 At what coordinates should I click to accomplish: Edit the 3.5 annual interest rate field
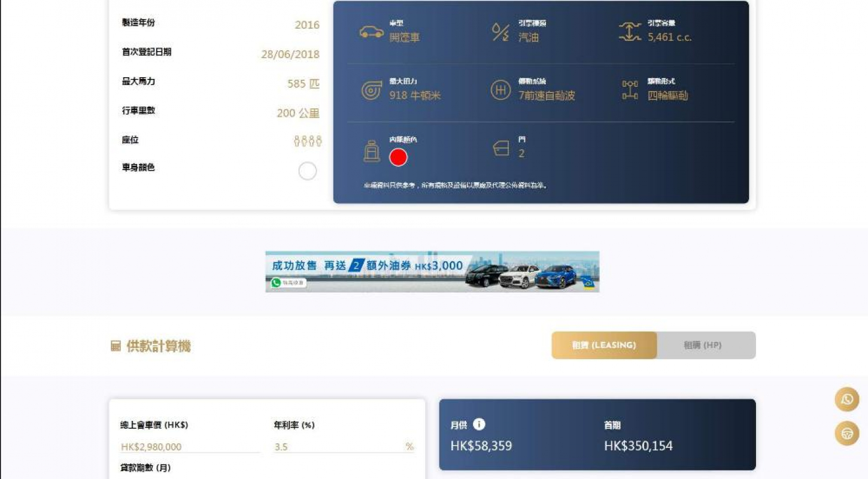click(344, 447)
